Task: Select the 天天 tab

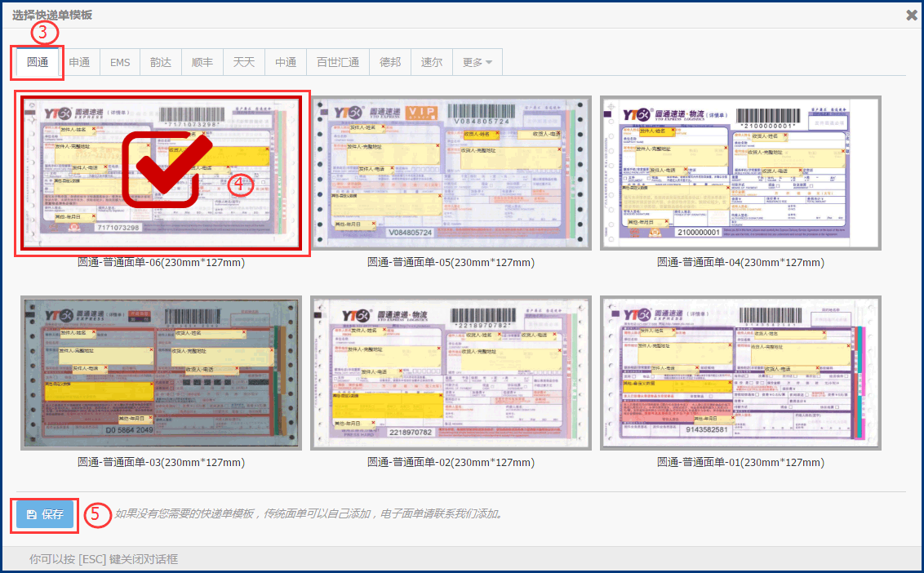Action: (244, 62)
